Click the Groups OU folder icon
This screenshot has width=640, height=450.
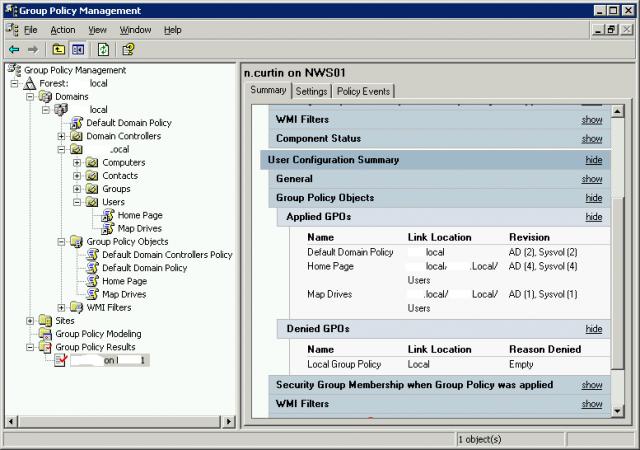point(92,189)
